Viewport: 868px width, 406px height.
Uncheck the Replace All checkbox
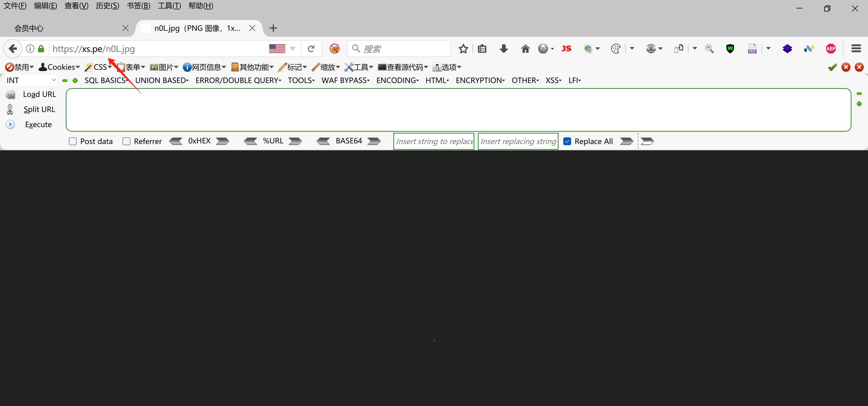[x=567, y=141]
